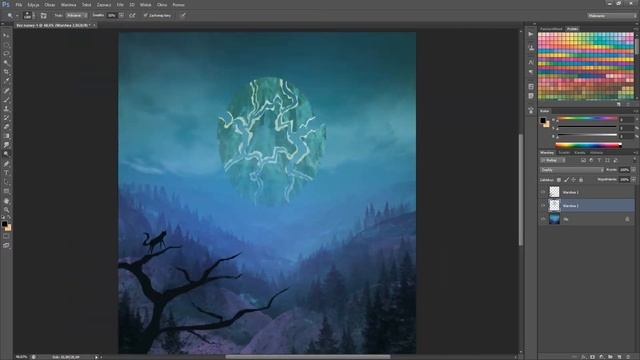
Task: Select the Eraser tool
Action: coord(6,127)
